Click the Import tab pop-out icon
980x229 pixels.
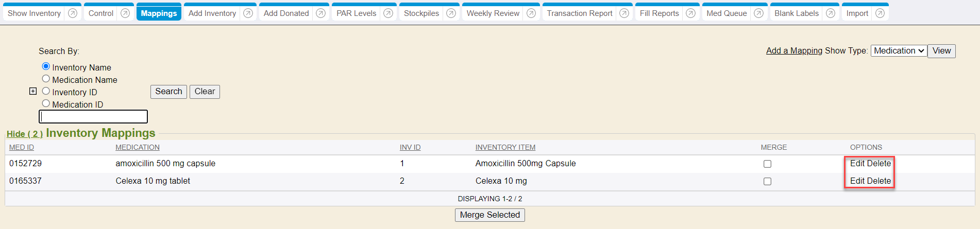click(880, 13)
